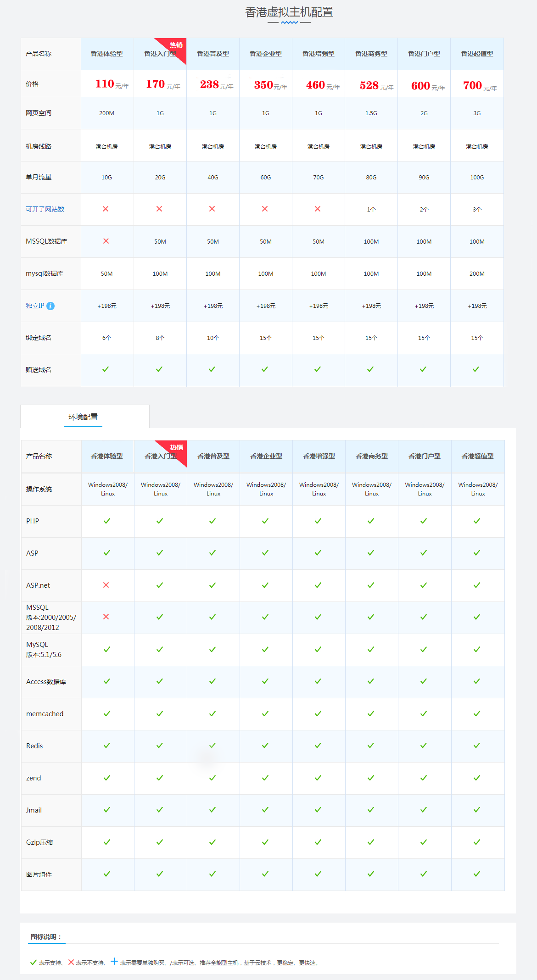This screenshot has width=537, height=980.
Task: Click the 香港增强型 header in the 环境配置 table
Action: click(319, 456)
